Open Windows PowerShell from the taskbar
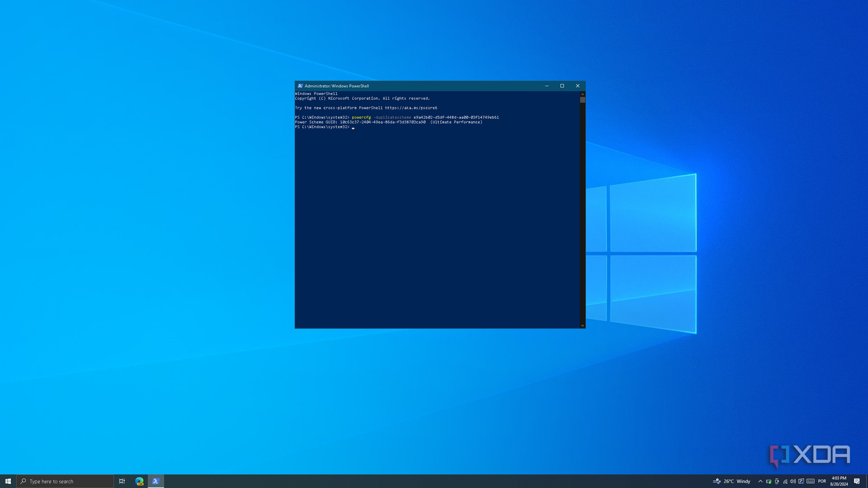The width and height of the screenshot is (868, 488). (156, 481)
